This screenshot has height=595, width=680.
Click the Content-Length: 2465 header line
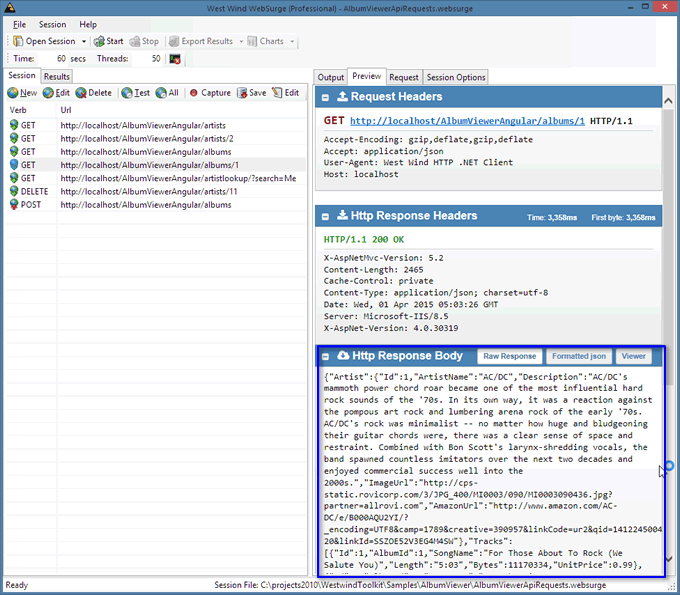point(373,270)
